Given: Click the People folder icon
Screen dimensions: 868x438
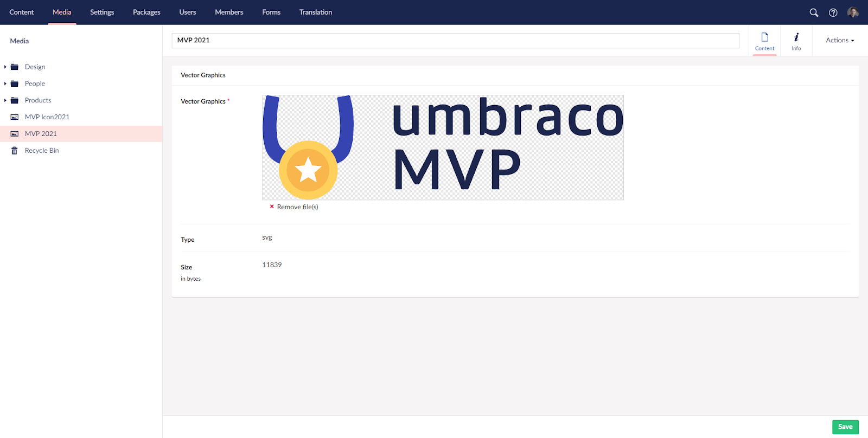Looking at the screenshot, I should [x=15, y=84].
